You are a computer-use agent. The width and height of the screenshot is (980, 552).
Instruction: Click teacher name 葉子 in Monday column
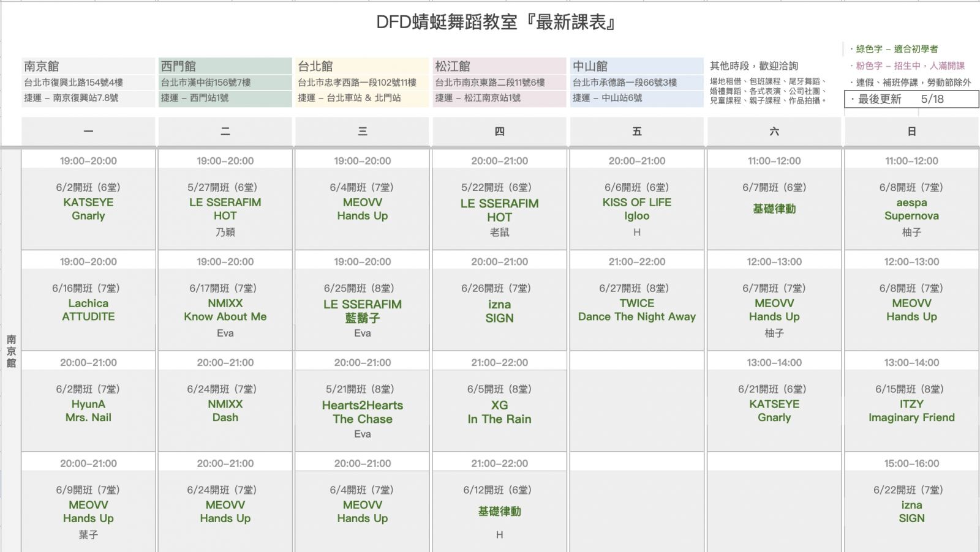tap(88, 535)
